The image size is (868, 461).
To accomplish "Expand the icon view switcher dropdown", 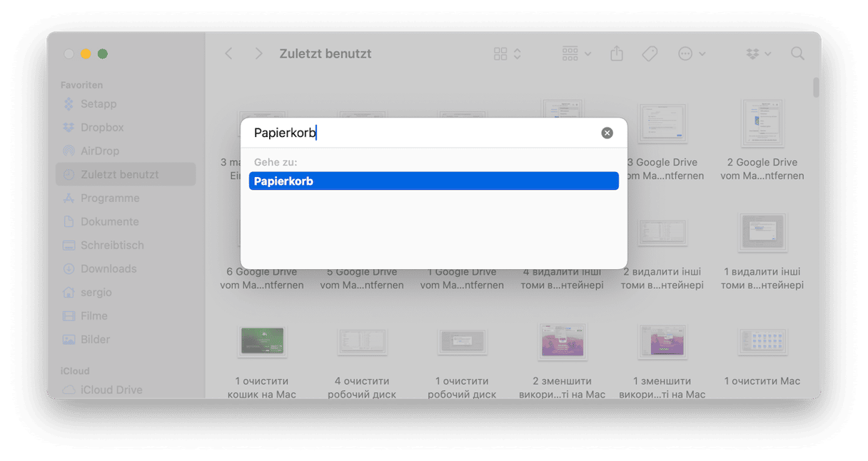I will (508, 54).
